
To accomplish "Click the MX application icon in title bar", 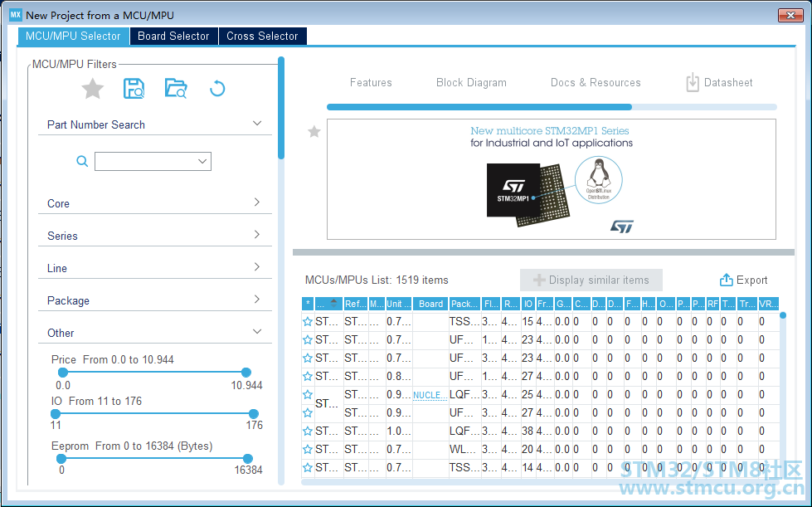I will tap(16, 15).
